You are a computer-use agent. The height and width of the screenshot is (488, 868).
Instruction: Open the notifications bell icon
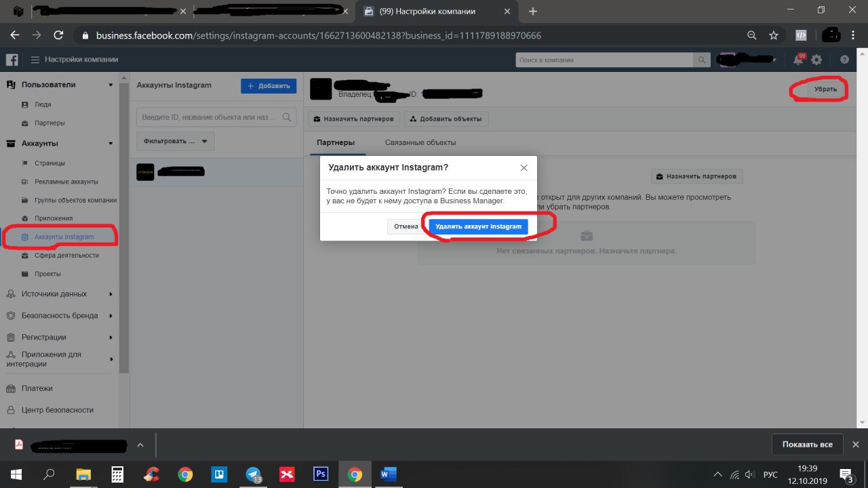tap(798, 60)
